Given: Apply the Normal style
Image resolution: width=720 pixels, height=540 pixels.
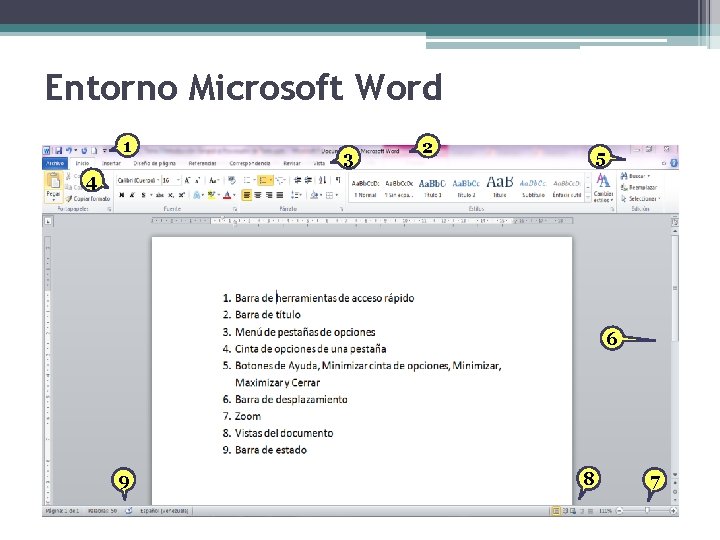Looking at the screenshot, I should 366,189.
